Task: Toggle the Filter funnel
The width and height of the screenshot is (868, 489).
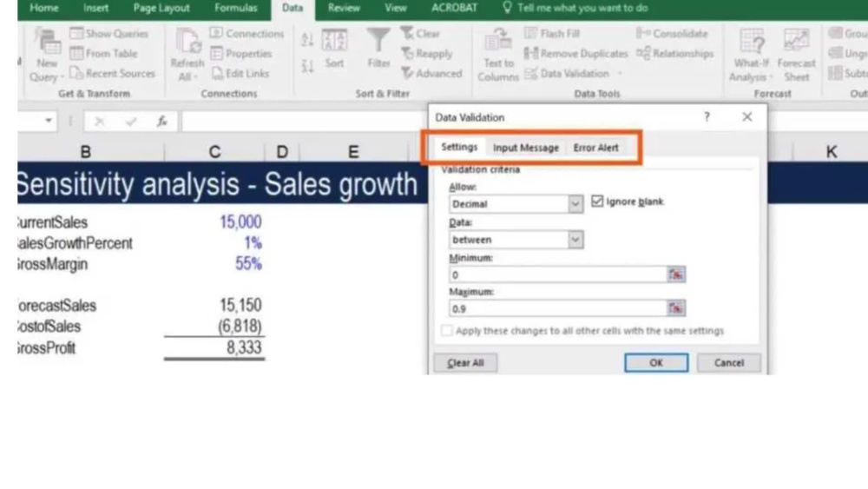Action: (378, 48)
